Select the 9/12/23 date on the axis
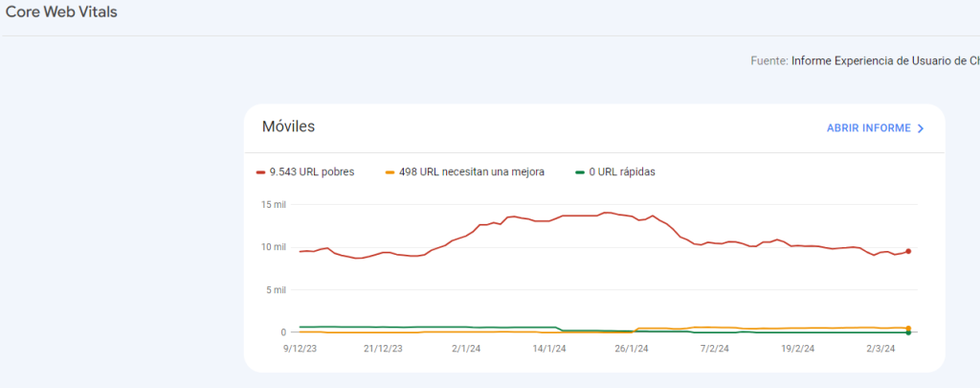 click(300, 349)
